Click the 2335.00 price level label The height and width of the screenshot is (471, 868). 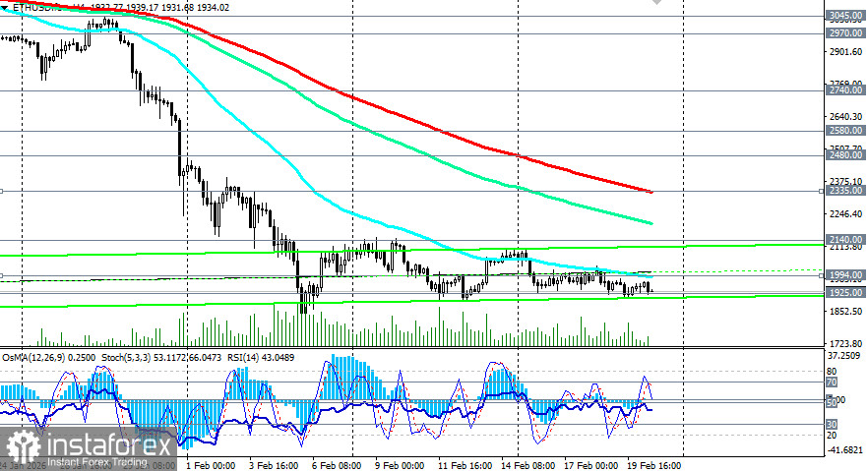click(x=844, y=191)
